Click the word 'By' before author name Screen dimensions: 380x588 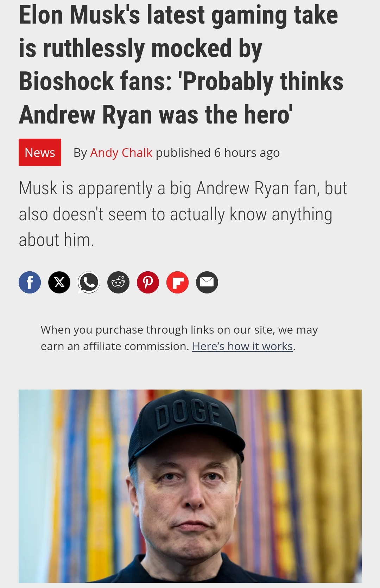click(x=80, y=153)
